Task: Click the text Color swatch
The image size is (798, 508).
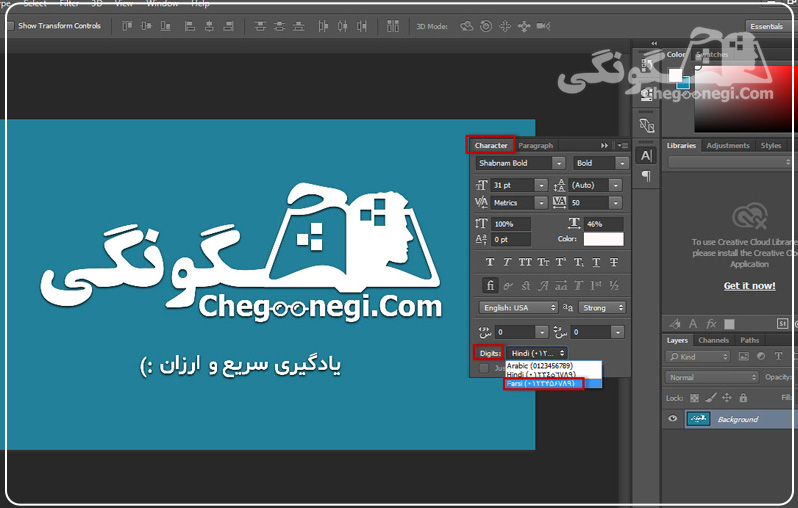Action: point(603,239)
